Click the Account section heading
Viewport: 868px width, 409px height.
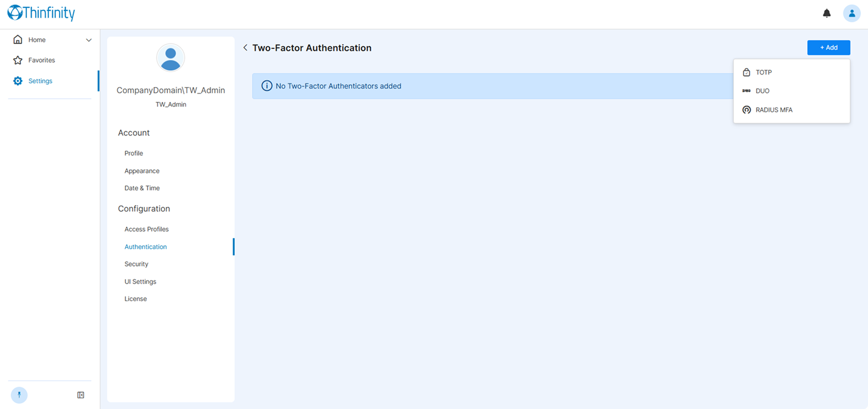pyautogui.click(x=133, y=133)
